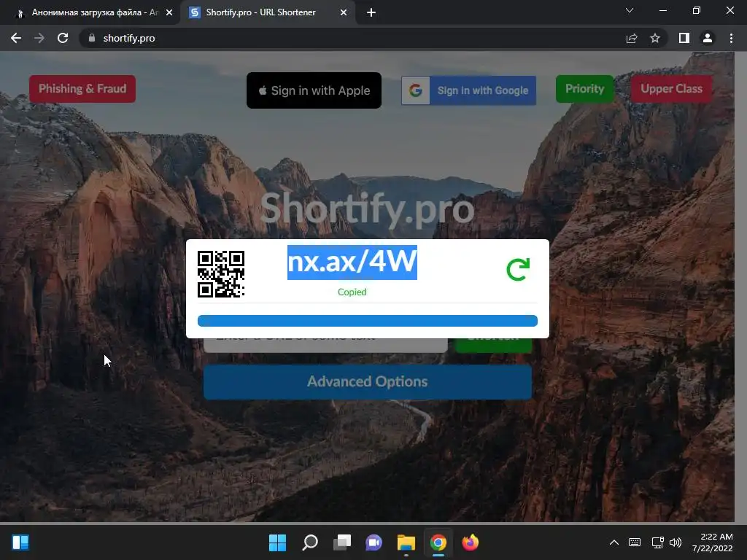747x560 pixels.
Task: Restore down the Chrome window
Action: 697,10
